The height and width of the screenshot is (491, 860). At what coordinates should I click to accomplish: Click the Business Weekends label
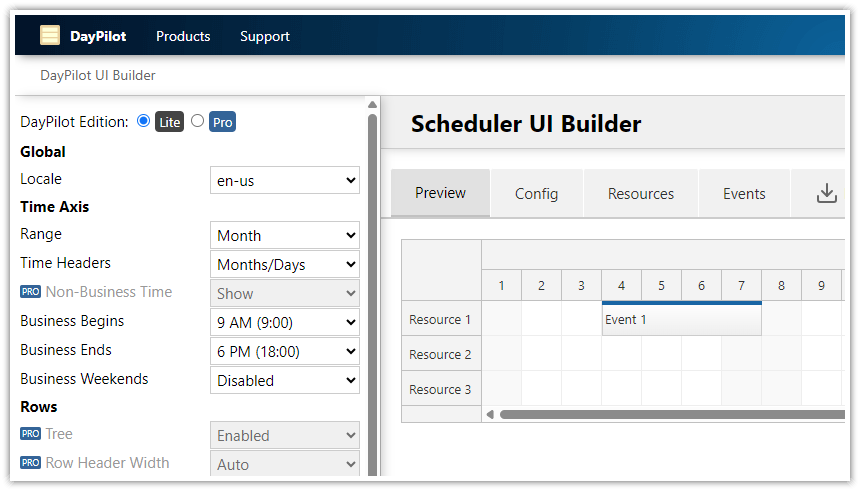tap(84, 379)
